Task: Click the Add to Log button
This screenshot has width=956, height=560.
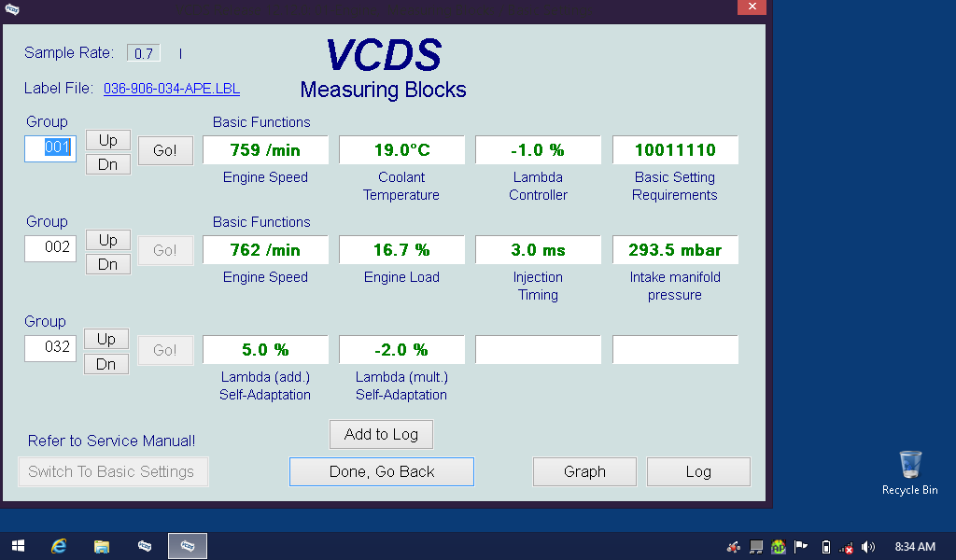Action: point(381,434)
